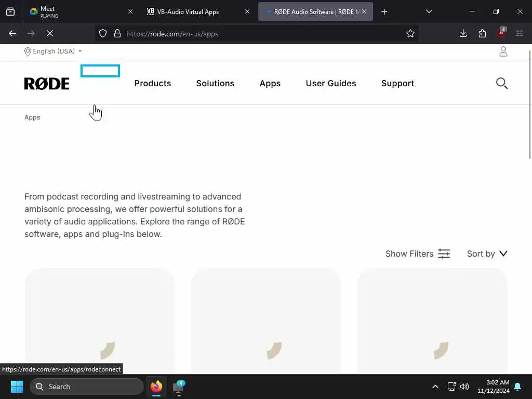Expand the list all tabs dropdown
This screenshot has height=399, width=532.
tap(429, 11)
